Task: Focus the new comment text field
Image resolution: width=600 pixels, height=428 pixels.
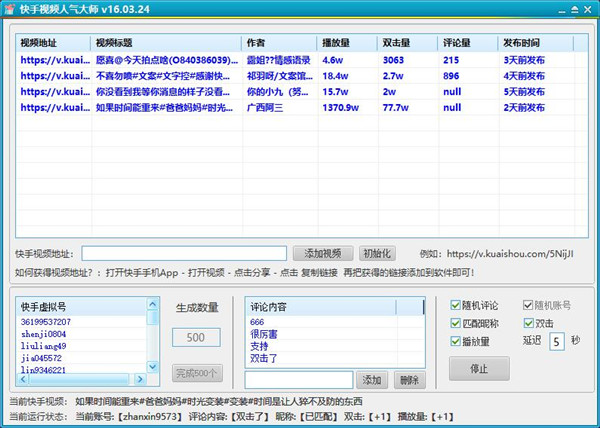Action: (299, 380)
